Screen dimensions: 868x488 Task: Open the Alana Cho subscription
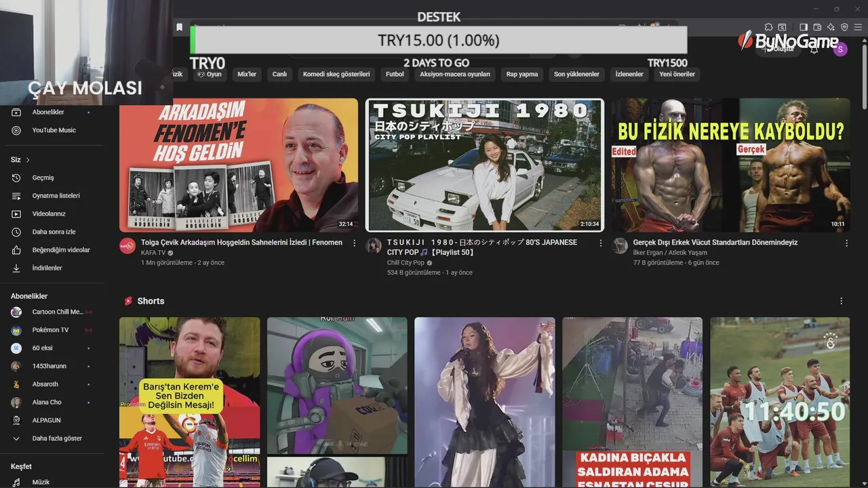(x=52, y=402)
